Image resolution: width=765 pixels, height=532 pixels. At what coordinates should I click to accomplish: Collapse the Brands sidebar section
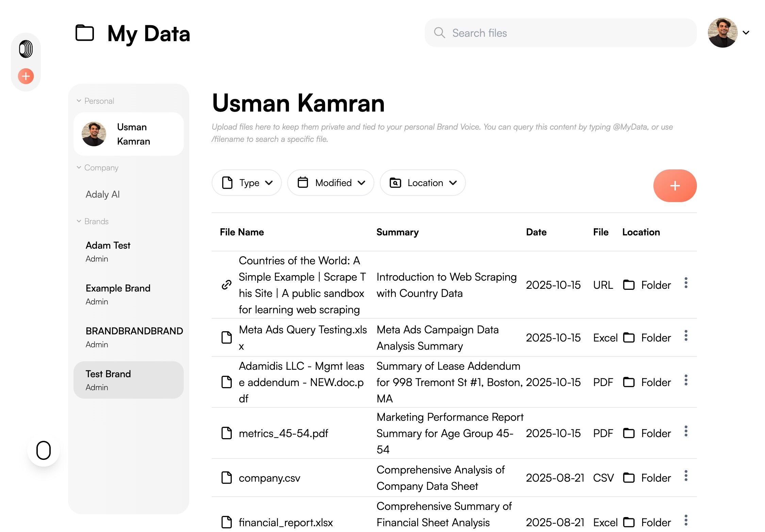[79, 221]
